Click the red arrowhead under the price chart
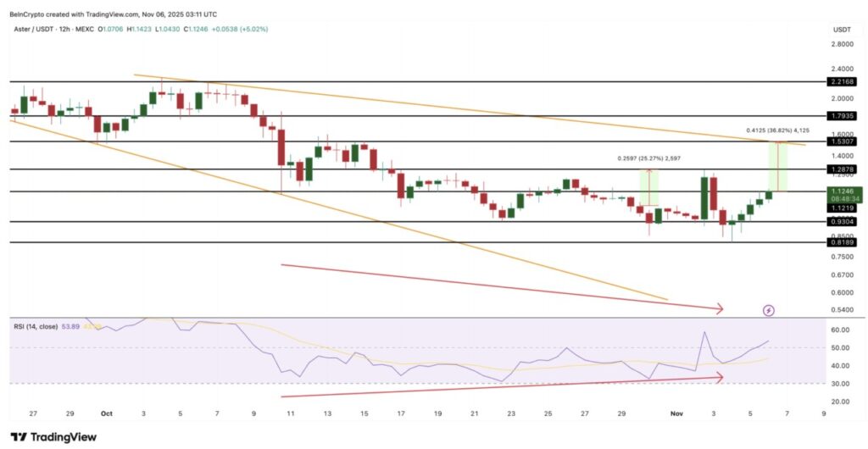 [718, 309]
